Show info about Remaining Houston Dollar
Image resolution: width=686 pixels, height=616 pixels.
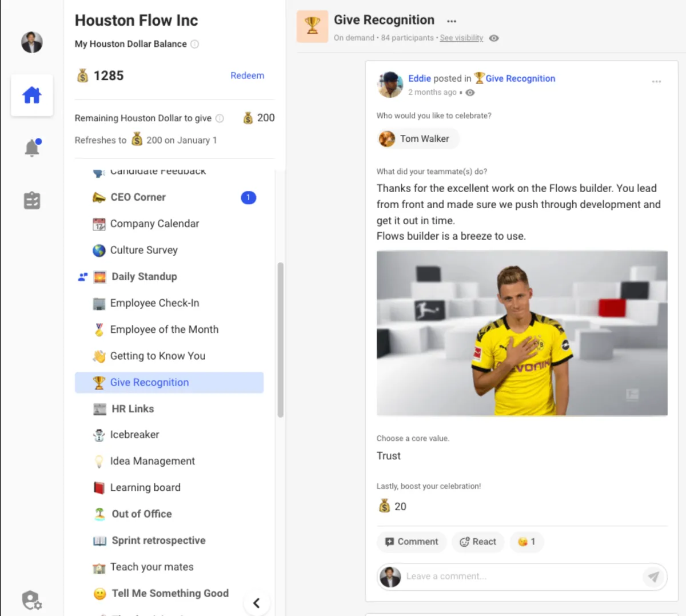click(x=220, y=118)
